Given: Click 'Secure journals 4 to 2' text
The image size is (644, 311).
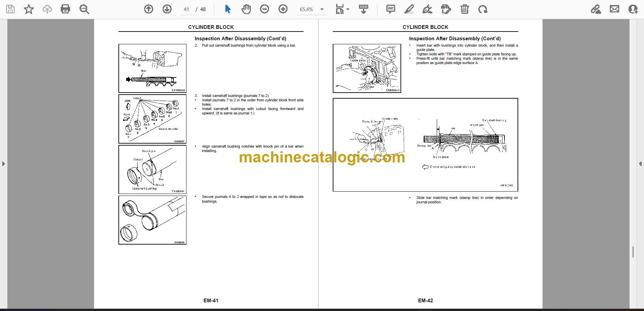Looking at the screenshot, I should (x=253, y=199).
